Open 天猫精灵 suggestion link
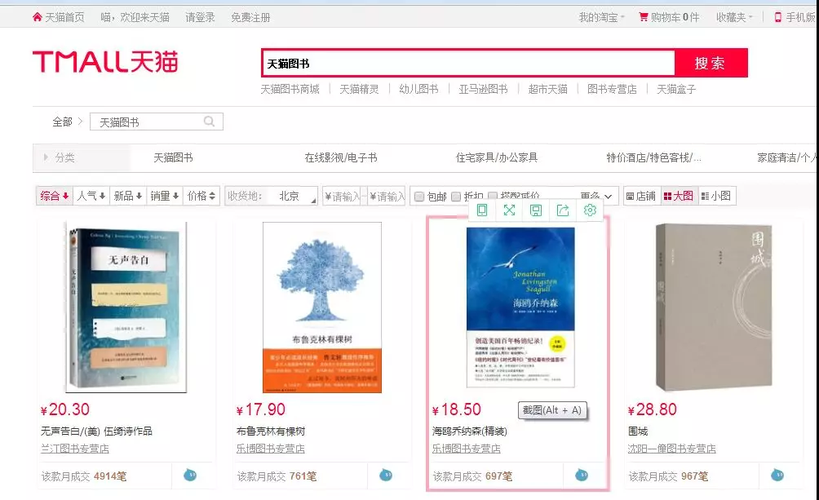The width and height of the screenshot is (819, 500). point(359,89)
